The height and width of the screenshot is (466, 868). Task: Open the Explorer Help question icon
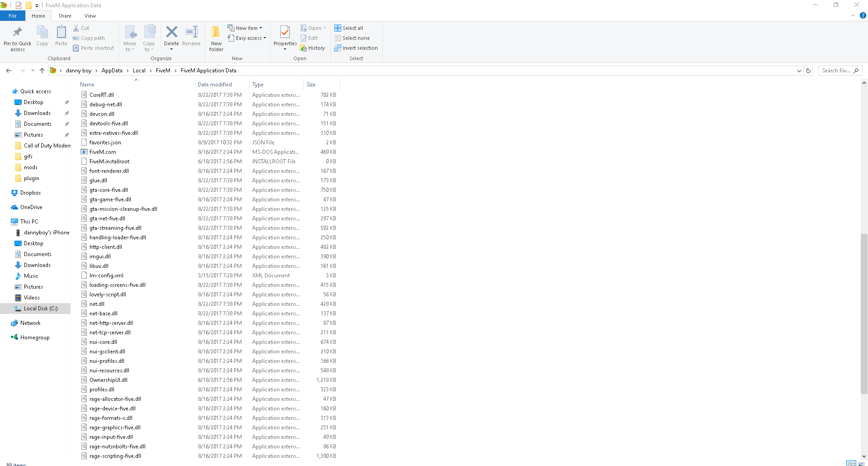tap(863, 15)
